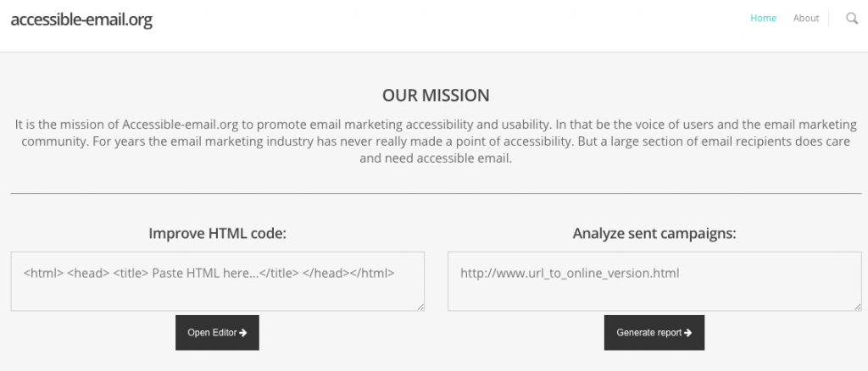This screenshot has width=868, height=371.
Task: Focus the online version URL field
Action: point(654,281)
